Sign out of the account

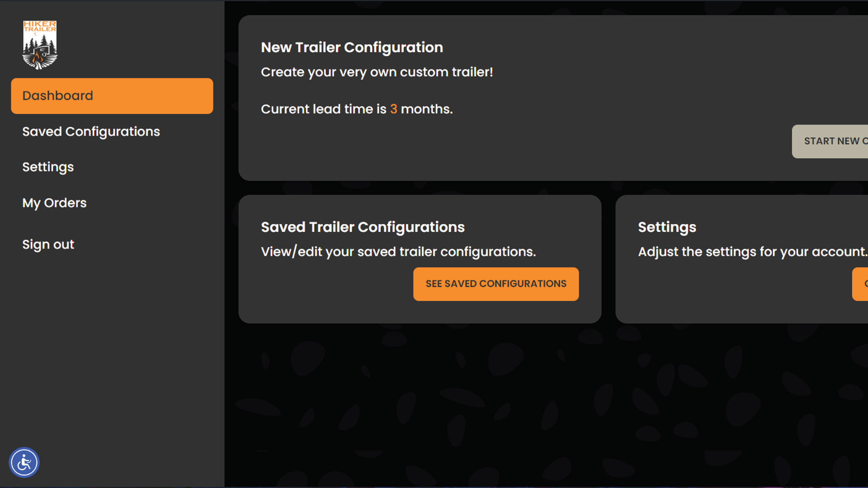click(x=48, y=244)
